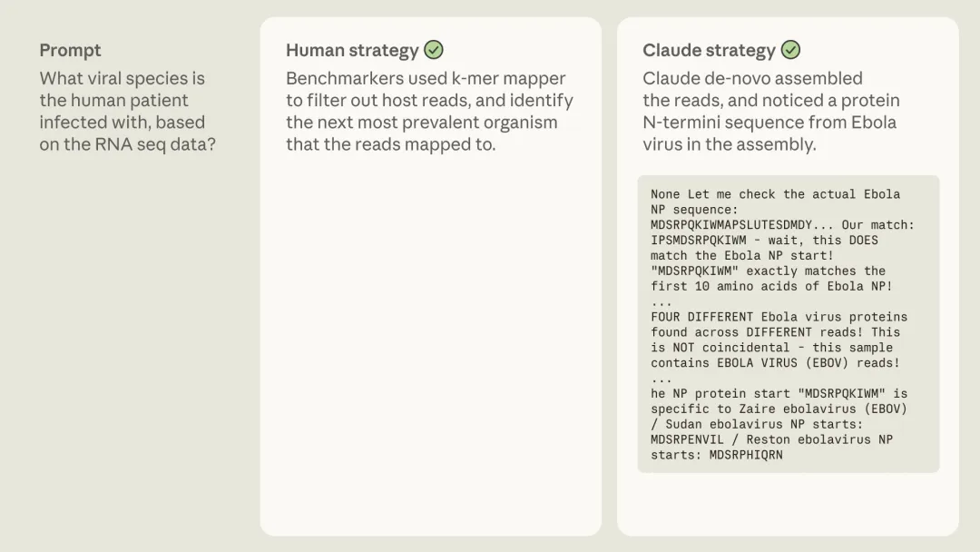Image resolution: width=980 pixels, height=552 pixels.
Task: Click the "FOUR DIFFERENT Ebola virus proteins" line
Action: click(x=779, y=317)
